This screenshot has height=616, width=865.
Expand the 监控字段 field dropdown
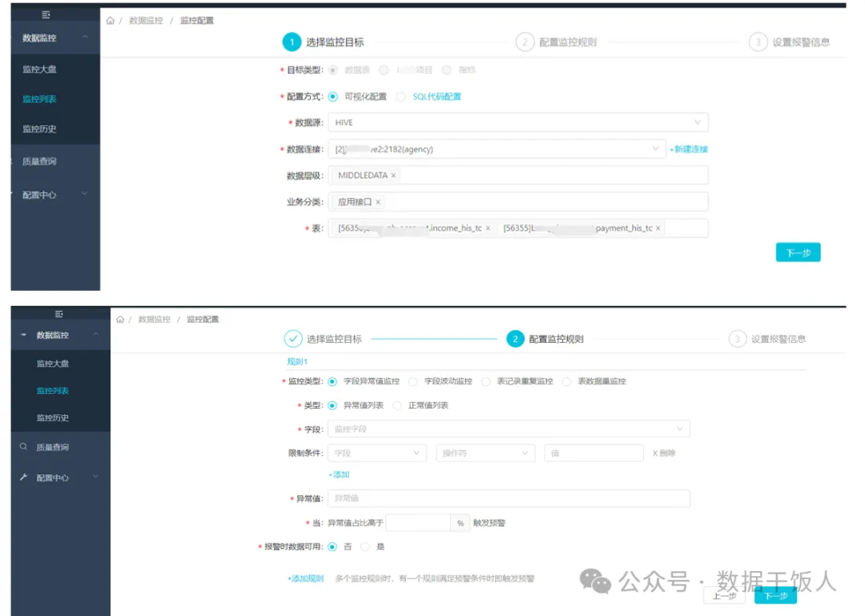pyautogui.click(x=509, y=429)
